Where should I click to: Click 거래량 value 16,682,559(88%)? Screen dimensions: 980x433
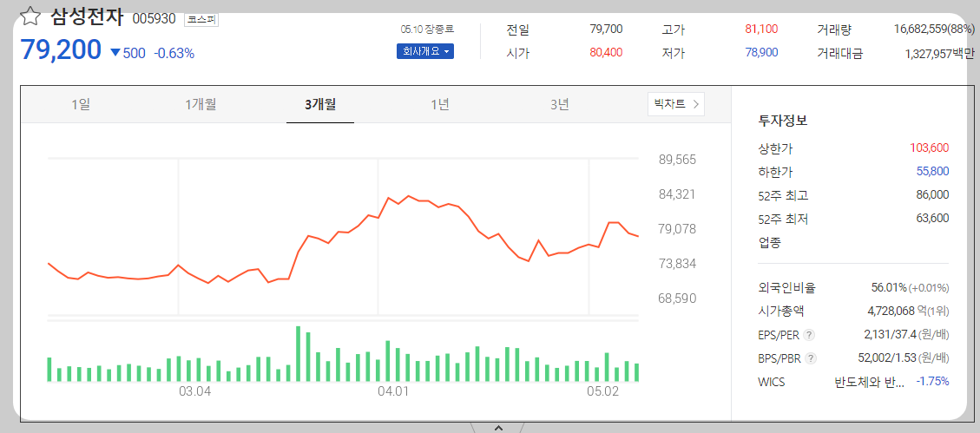(934, 29)
